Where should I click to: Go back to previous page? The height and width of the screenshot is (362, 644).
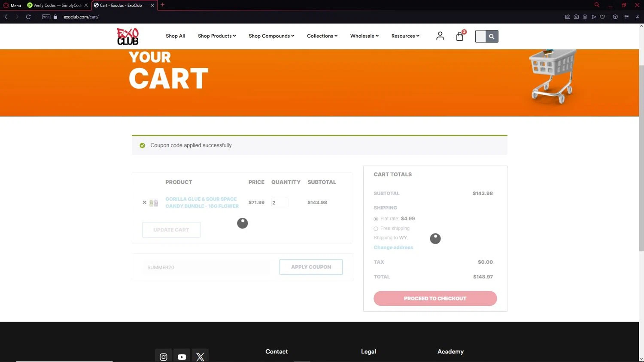tap(6, 17)
